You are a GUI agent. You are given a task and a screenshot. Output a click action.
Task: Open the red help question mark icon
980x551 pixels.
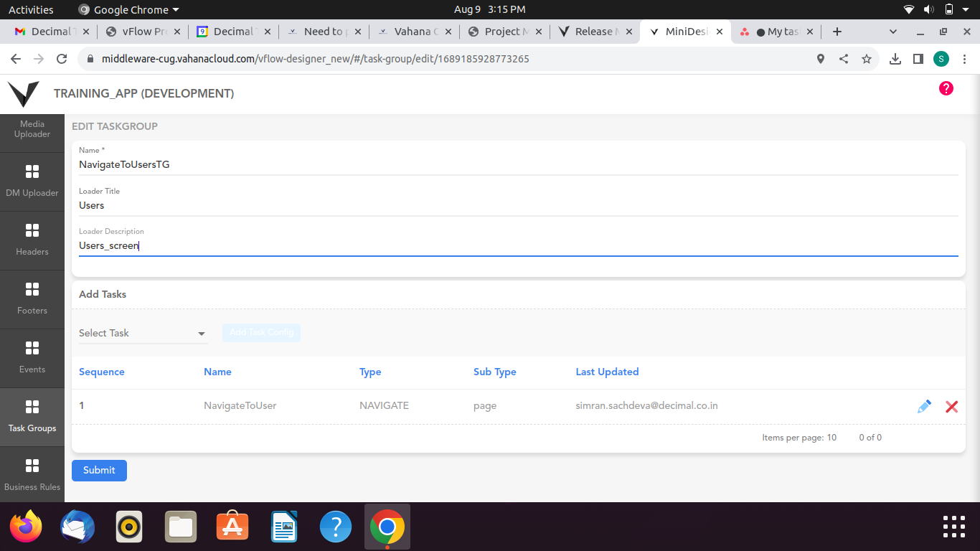[946, 88]
